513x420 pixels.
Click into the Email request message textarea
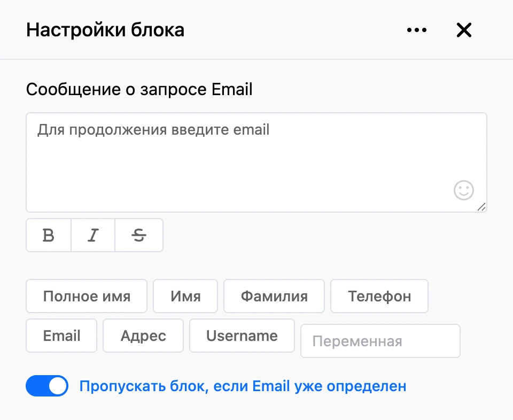(x=256, y=162)
